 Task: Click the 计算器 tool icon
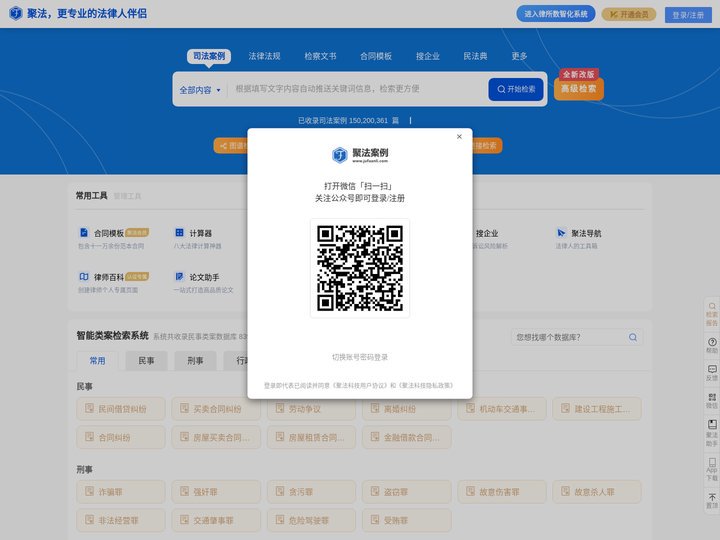(180, 232)
